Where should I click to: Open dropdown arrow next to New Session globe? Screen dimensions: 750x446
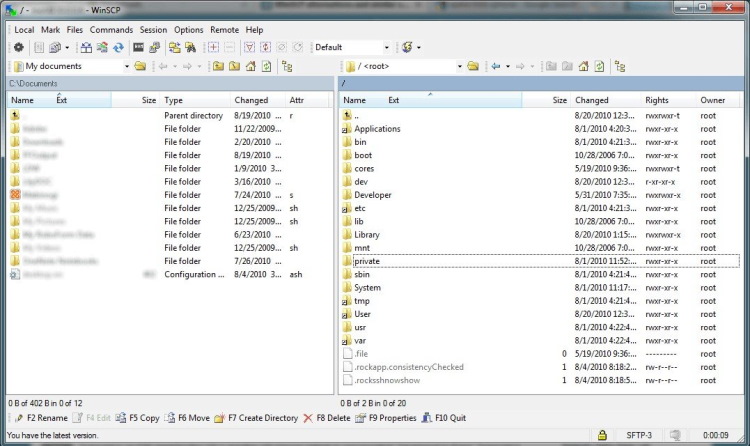419,47
